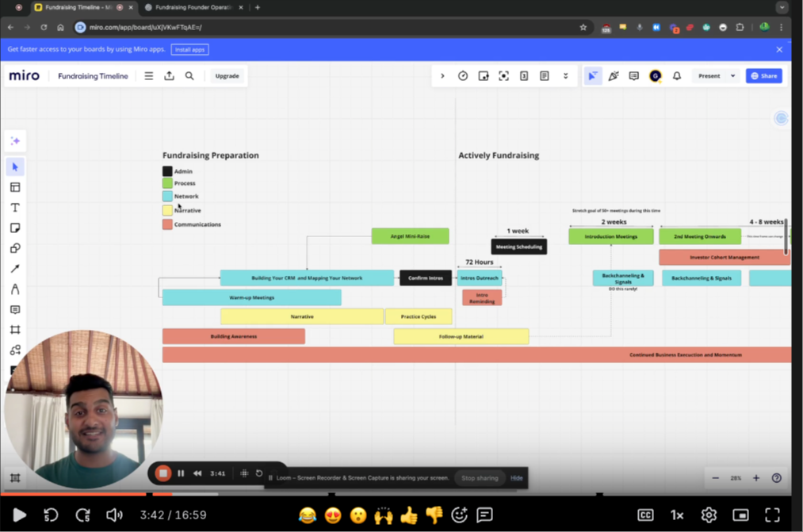
Task: Go to the Miro logo home
Action: [x=24, y=76]
